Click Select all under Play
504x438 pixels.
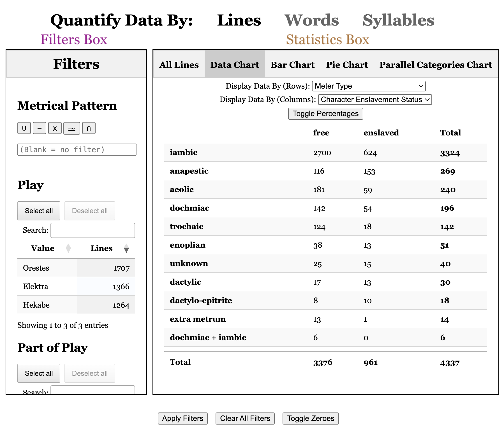pos(39,211)
